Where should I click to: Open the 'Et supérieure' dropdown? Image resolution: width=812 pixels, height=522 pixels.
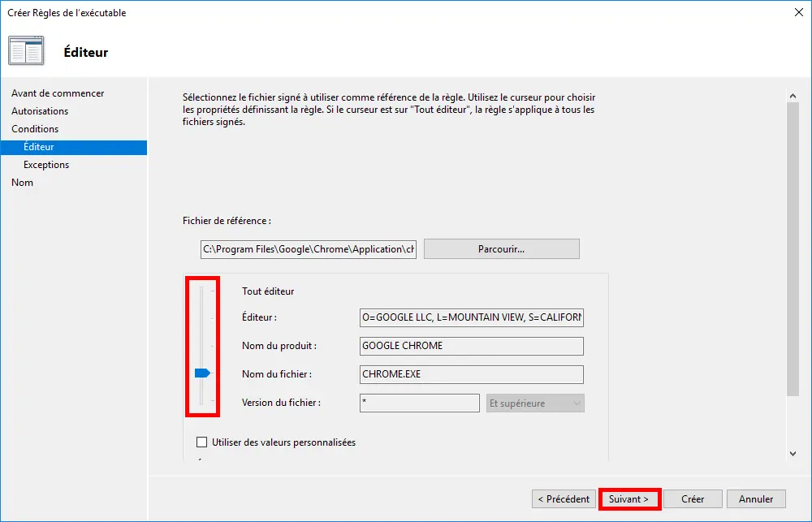point(535,403)
